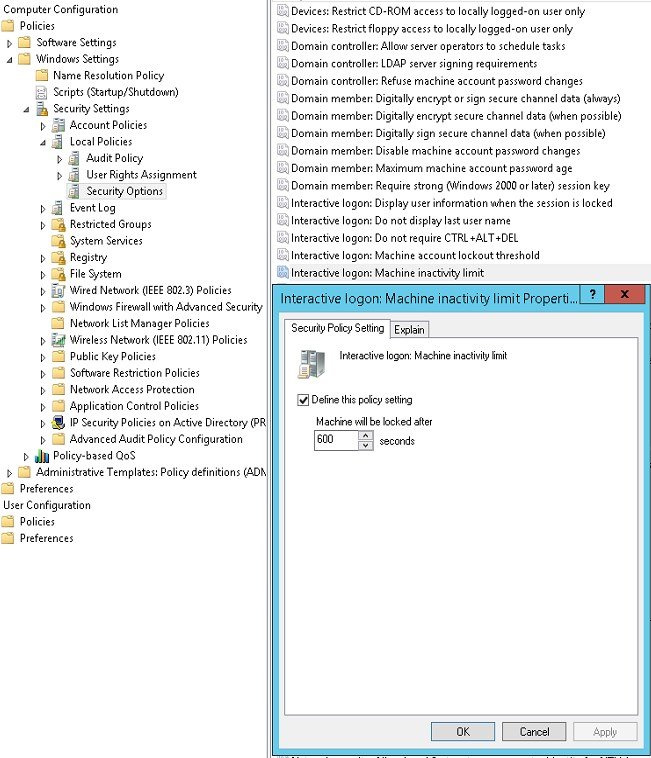Click the Machine inactivity limit policy icon in list
Viewport: 651px width, 758px height.
(283, 273)
